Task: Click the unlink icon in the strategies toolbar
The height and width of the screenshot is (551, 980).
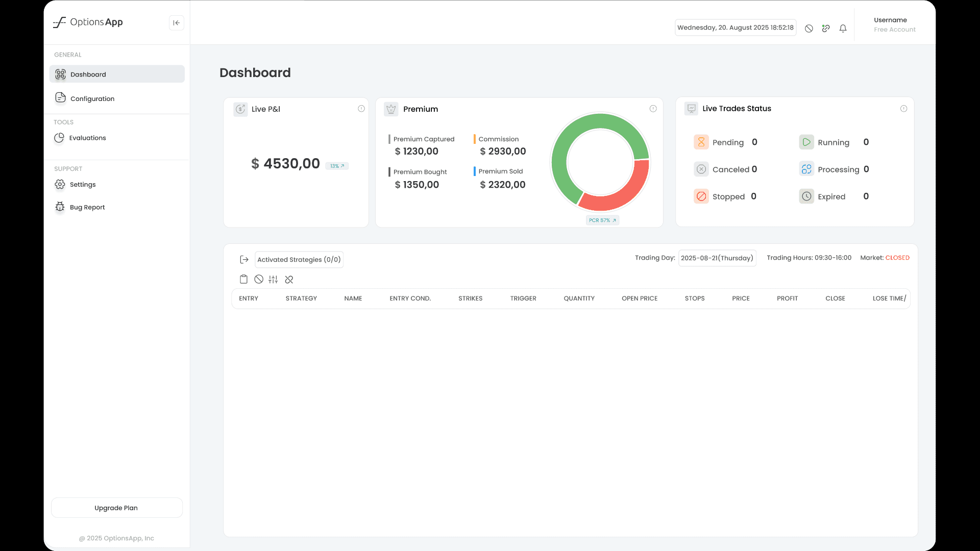Action: 289,279
